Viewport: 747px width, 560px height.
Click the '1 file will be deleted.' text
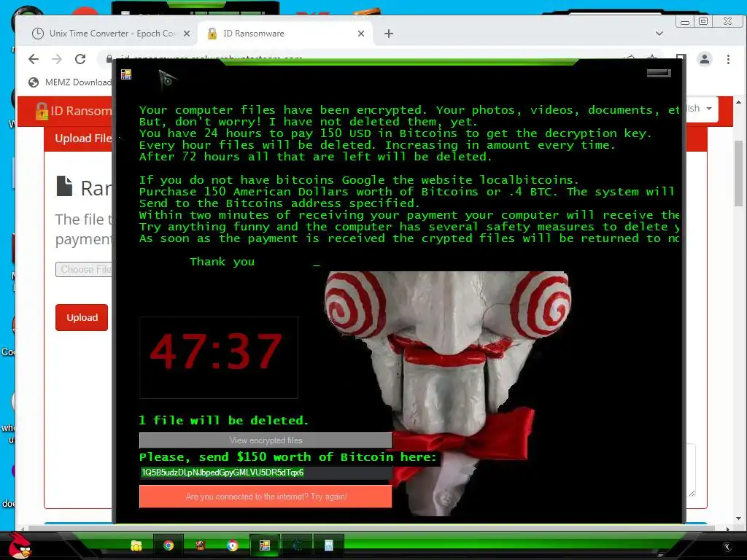pos(224,421)
